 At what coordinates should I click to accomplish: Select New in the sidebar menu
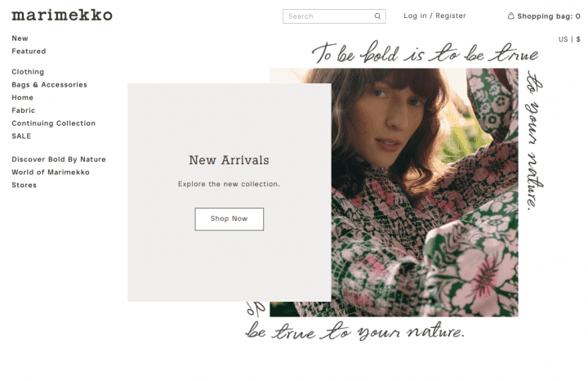[x=20, y=38]
